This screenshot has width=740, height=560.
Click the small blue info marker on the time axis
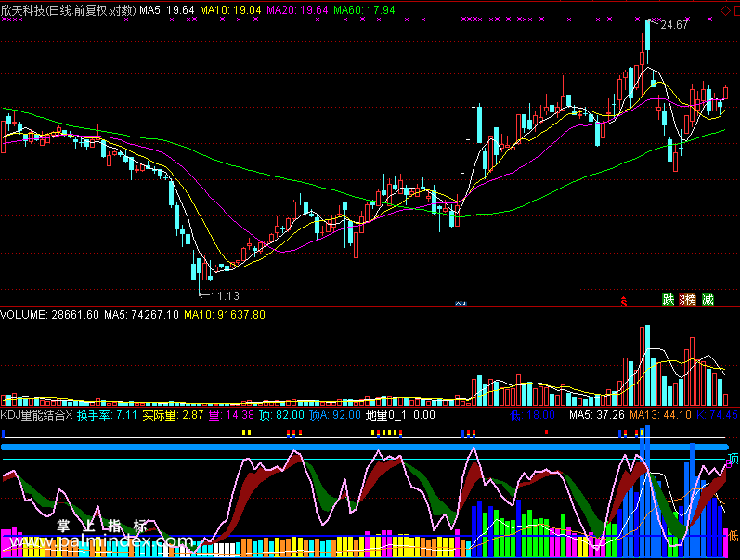pyautogui.click(x=461, y=303)
